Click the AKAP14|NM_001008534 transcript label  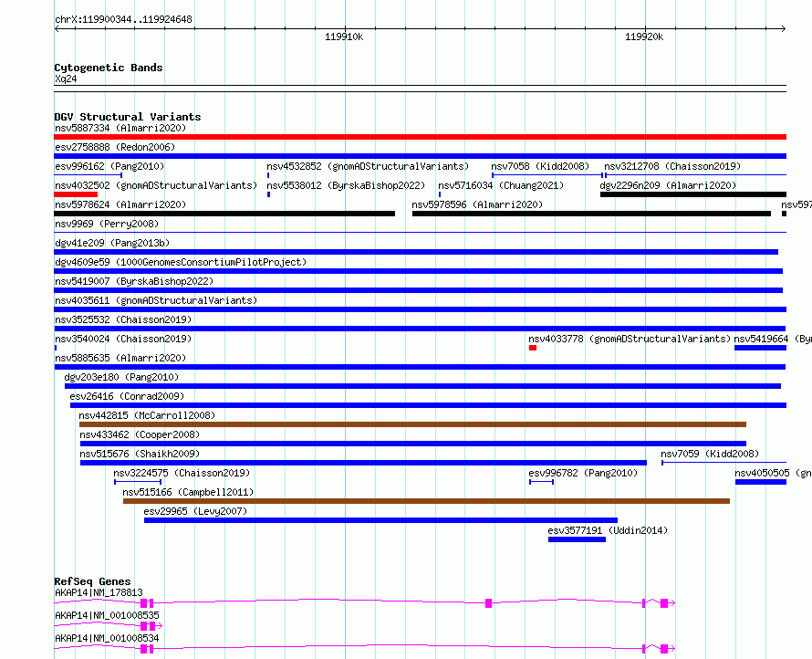107,638
